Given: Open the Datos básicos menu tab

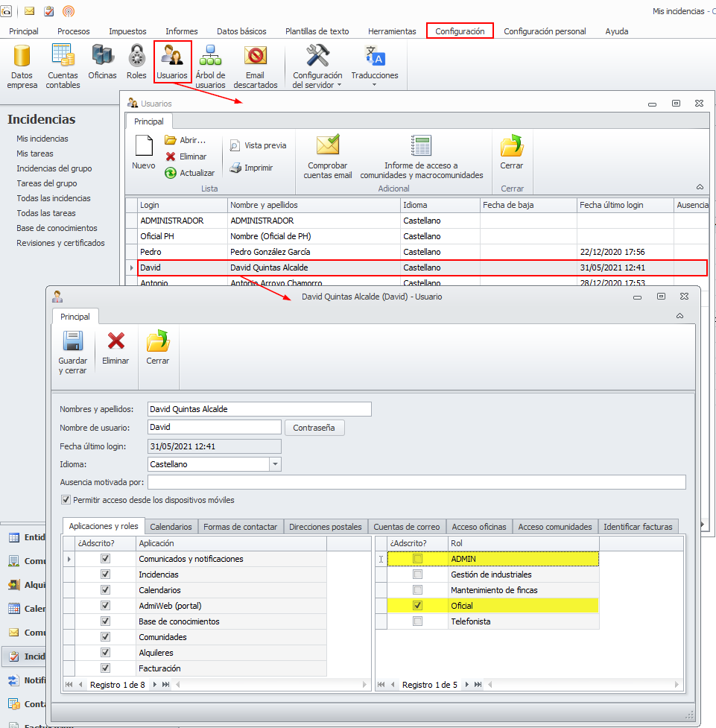Looking at the screenshot, I should click(241, 31).
